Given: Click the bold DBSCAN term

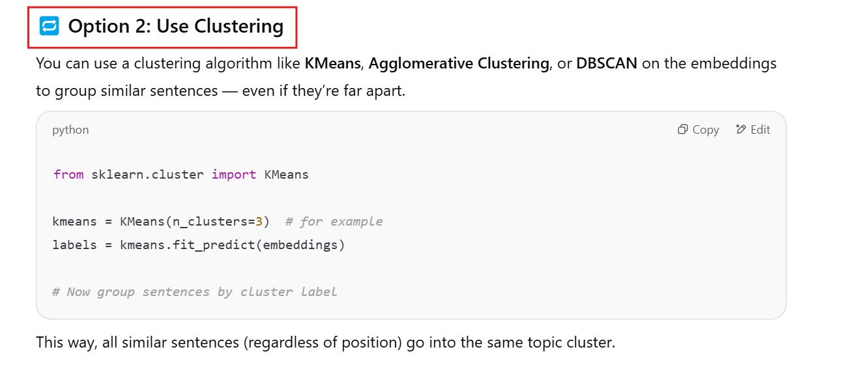Looking at the screenshot, I should (607, 64).
